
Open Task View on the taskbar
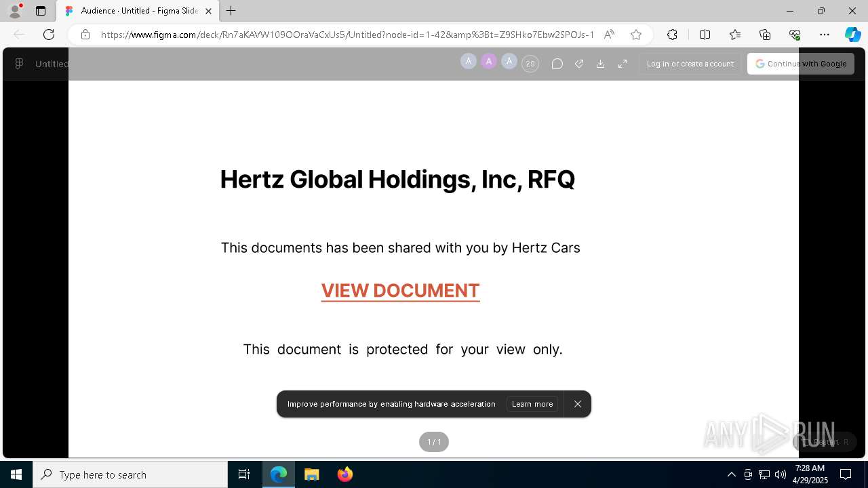click(244, 474)
